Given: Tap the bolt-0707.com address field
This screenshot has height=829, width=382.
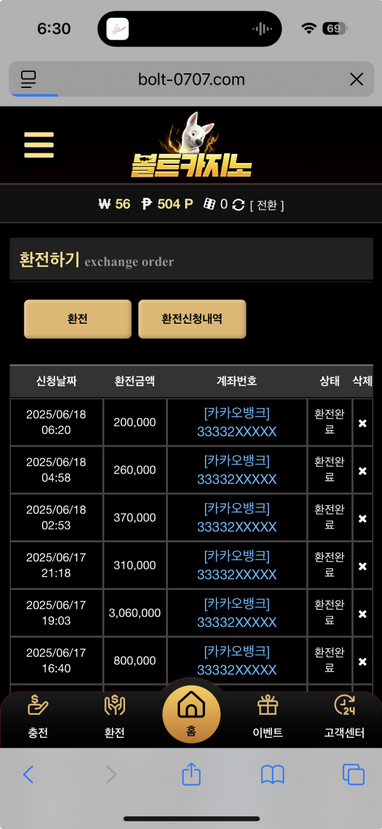Looking at the screenshot, I should 191,79.
